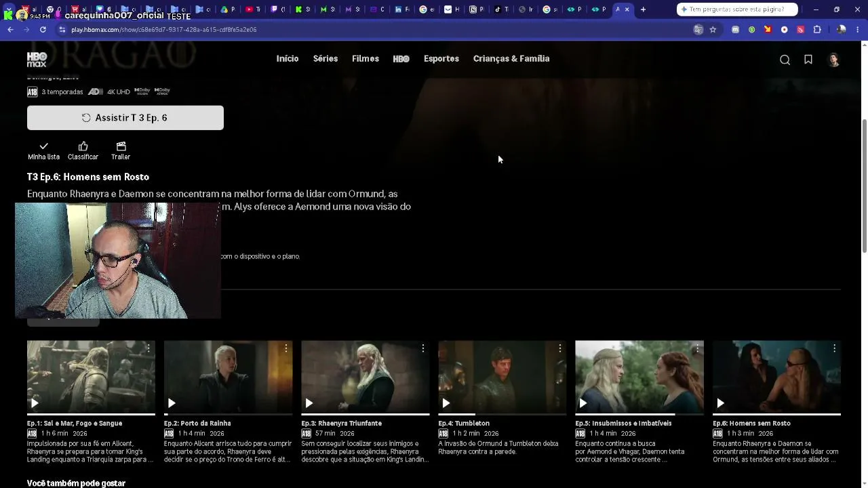Play Ep.2 Porto da Rainha
Viewport: 868px width, 488px height.
pos(172,403)
